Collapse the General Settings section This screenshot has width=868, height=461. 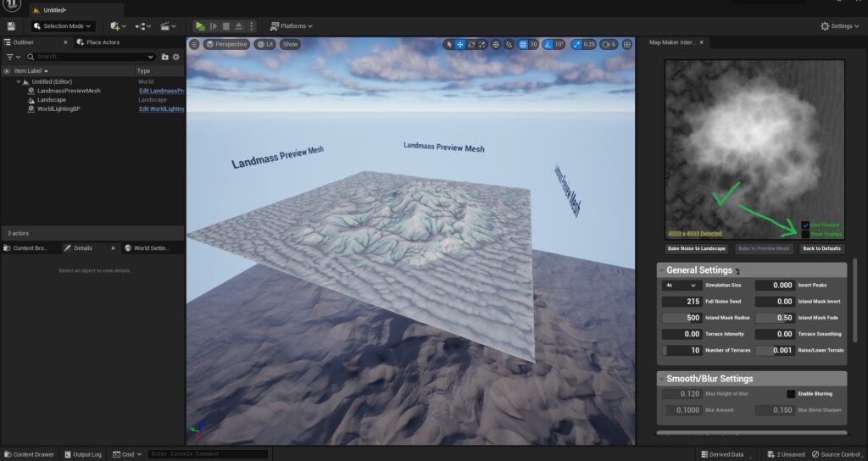[x=662, y=270]
